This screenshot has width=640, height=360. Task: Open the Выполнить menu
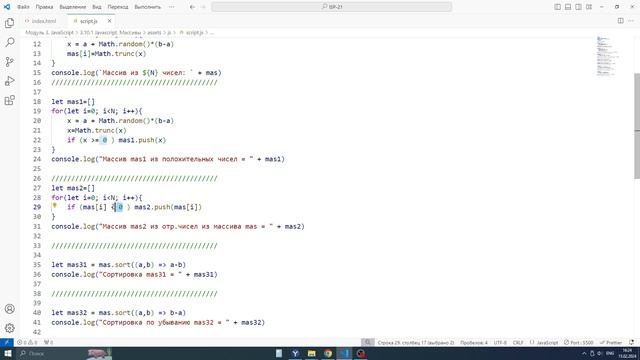pyautogui.click(x=148, y=7)
